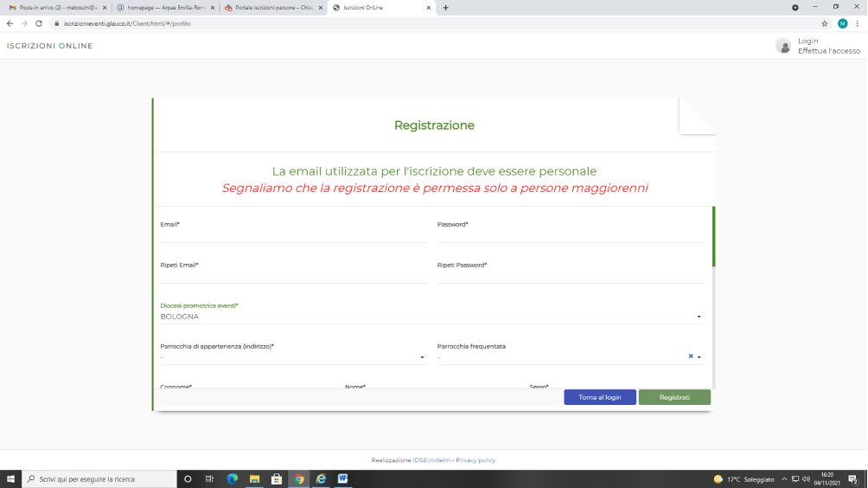Expand the Parrocchia frequentata dropdown arrow
868x488 pixels.
tap(699, 357)
